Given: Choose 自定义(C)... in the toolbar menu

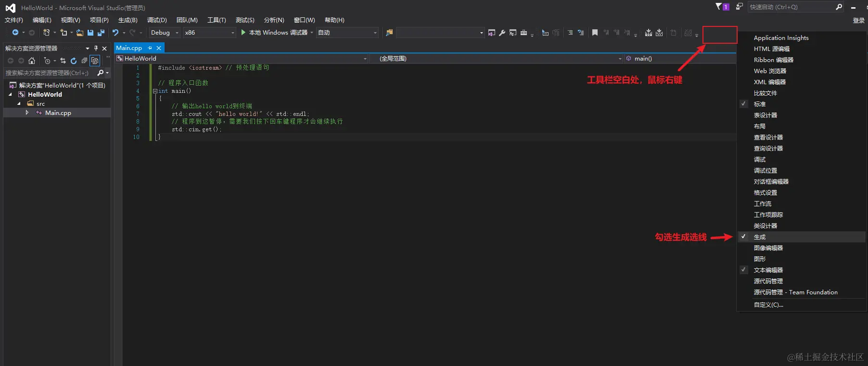Looking at the screenshot, I should point(801,304).
